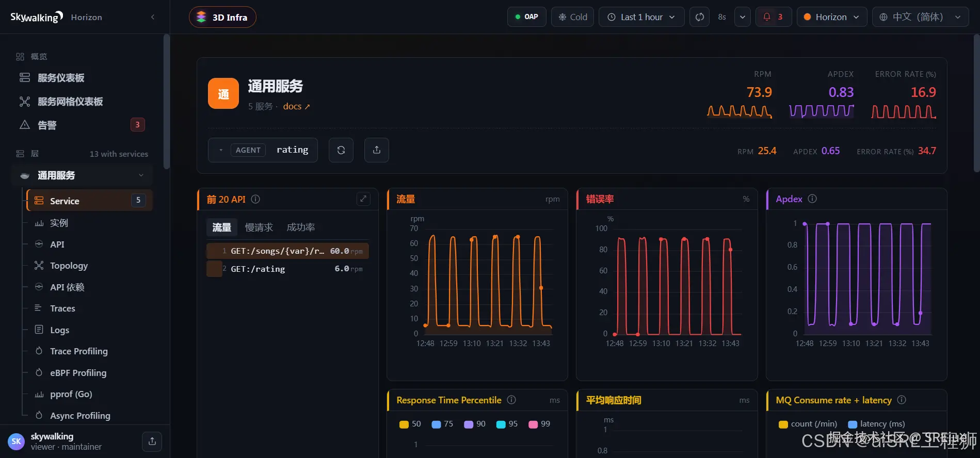This screenshot has height=458, width=980.
Task: Select the GET:/songs/{var}/r… API row
Action: [287, 251]
